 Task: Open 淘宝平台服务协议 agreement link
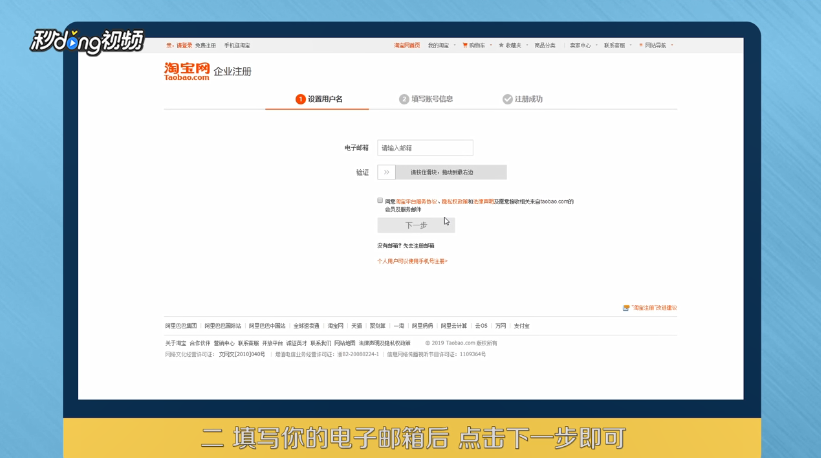pyautogui.click(x=416, y=202)
